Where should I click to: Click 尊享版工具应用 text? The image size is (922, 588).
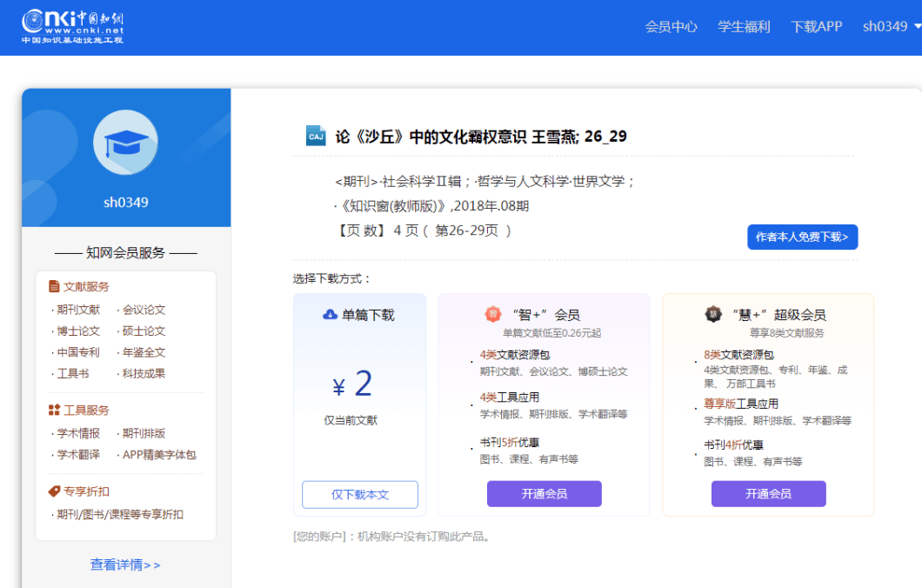741,404
